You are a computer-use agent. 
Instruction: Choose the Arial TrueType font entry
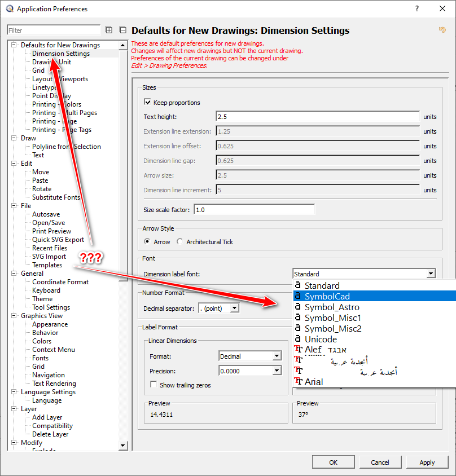pos(374,382)
